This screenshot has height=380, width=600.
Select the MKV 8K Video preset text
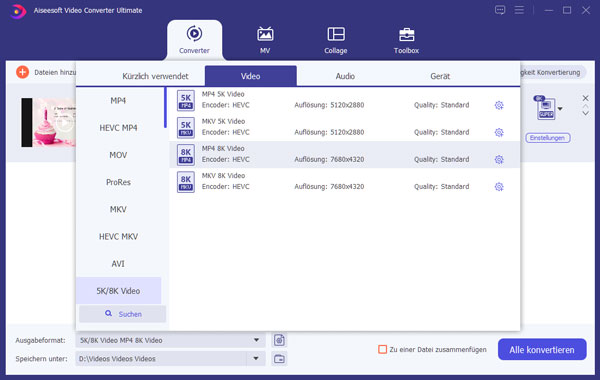coord(223,176)
